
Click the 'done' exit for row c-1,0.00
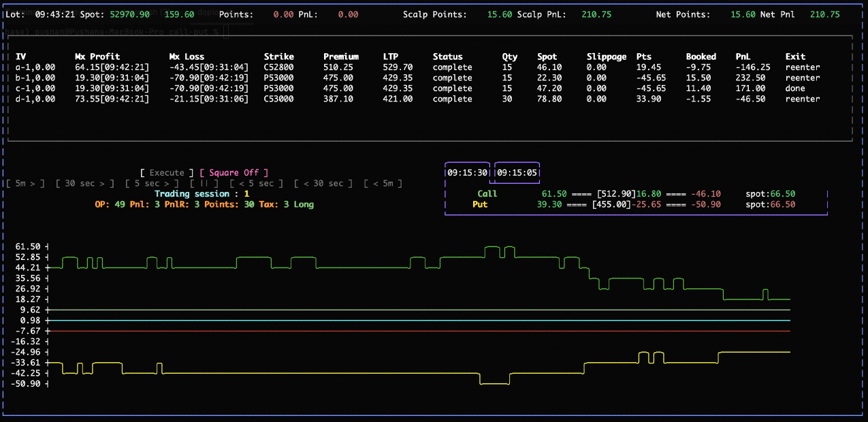[x=794, y=88]
